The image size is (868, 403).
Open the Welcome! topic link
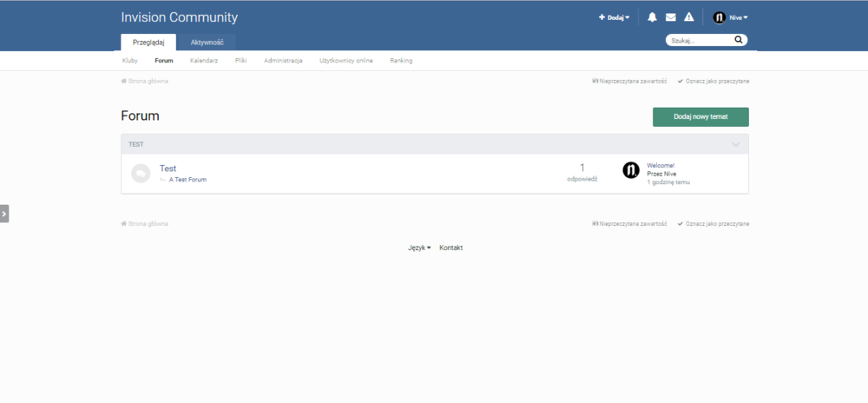point(661,165)
